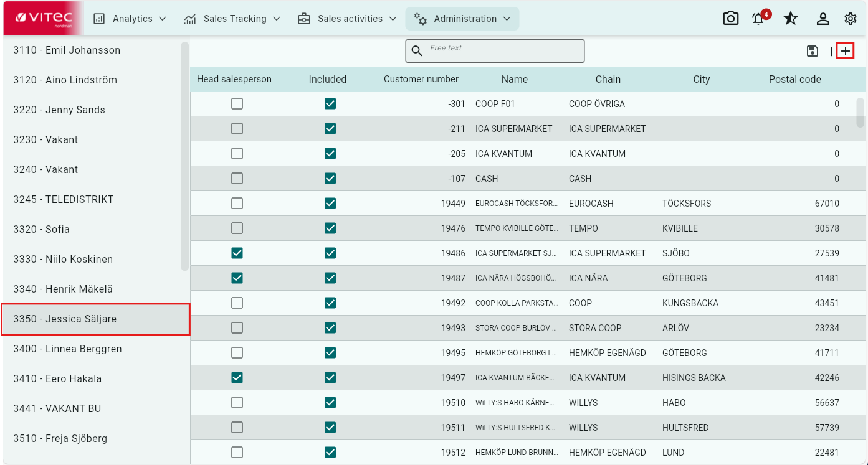This screenshot has height=465, width=868.
Task: Click the Analytics chart icon
Action: click(99, 19)
